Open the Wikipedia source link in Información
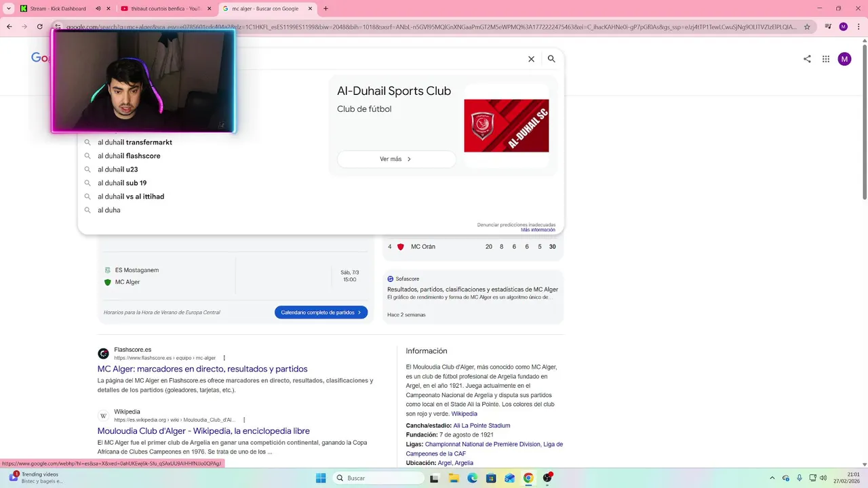This screenshot has height=488, width=868. tap(465, 413)
